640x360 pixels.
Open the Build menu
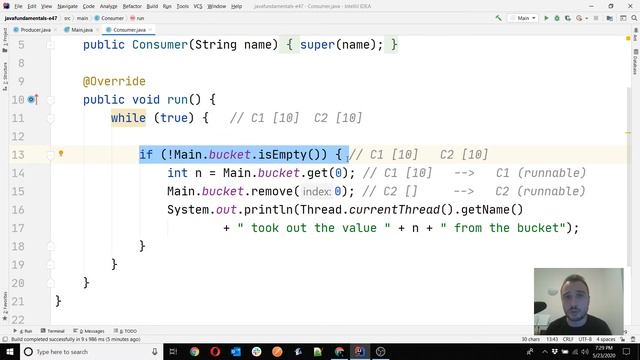152,6
